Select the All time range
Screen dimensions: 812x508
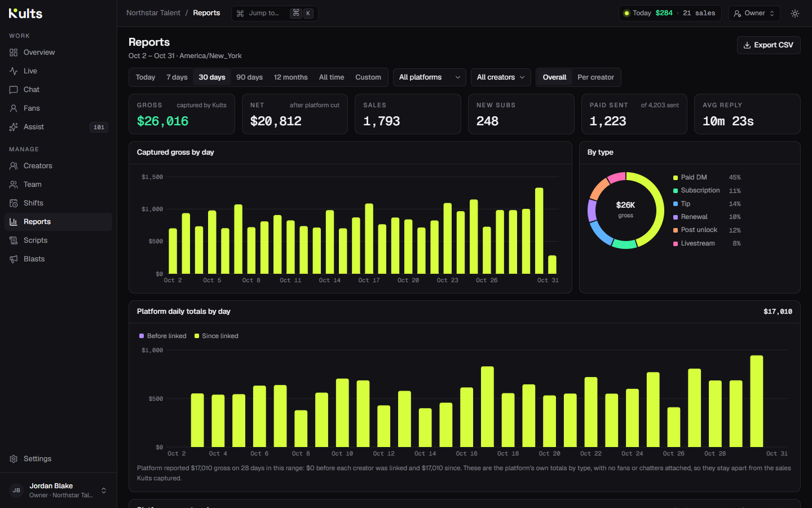332,77
